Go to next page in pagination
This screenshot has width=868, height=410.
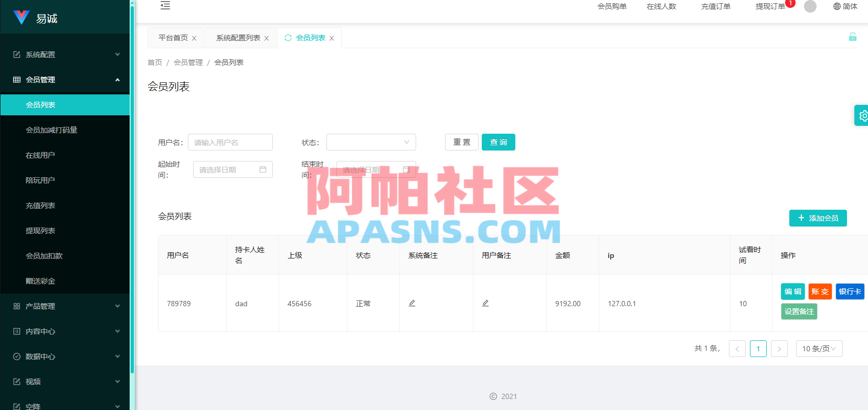779,349
